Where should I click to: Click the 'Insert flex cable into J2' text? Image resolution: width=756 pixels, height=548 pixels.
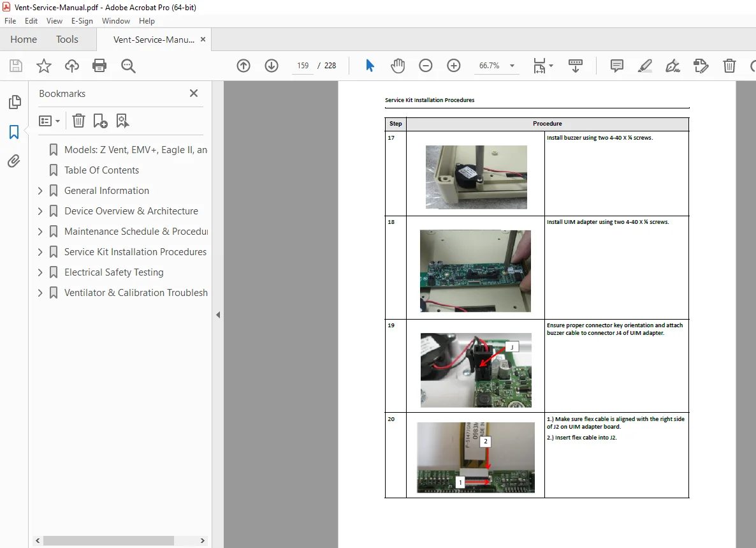pos(586,438)
